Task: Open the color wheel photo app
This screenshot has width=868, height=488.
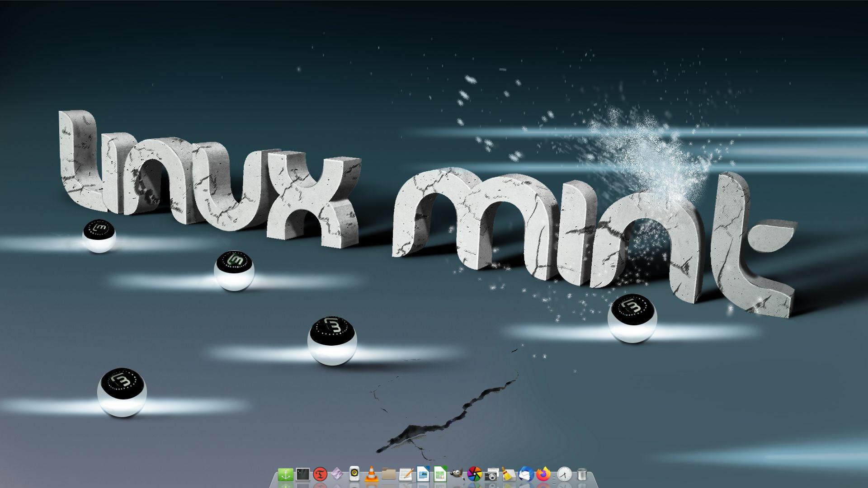Action: coord(474,474)
